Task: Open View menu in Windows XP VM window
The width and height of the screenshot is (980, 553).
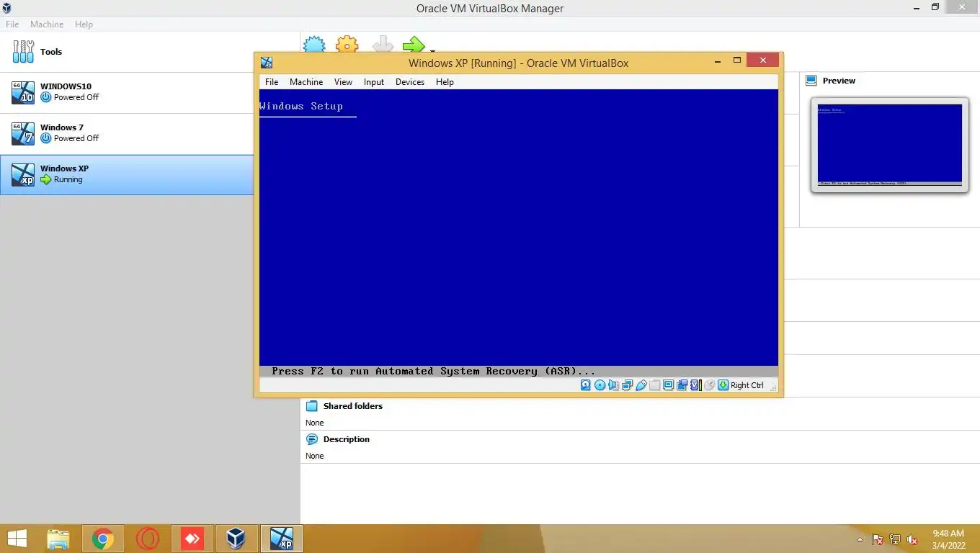Action: [343, 82]
